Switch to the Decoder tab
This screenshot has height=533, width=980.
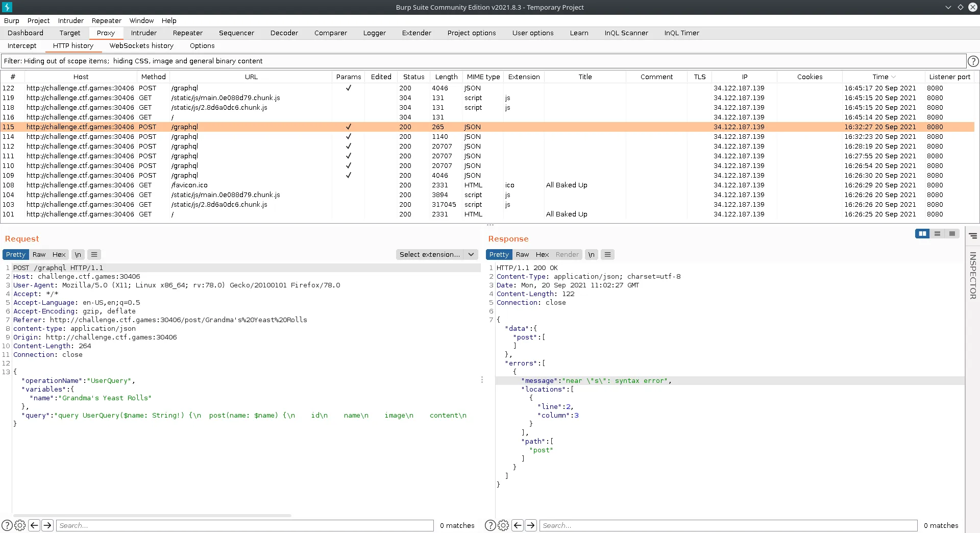click(284, 33)
